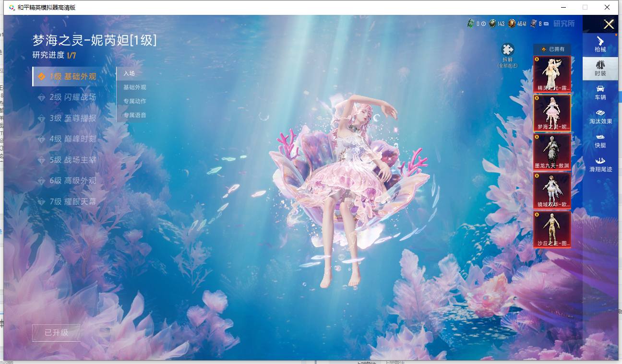
Task: Go to the 快艇 speedboat category
Action: point(600,141)
